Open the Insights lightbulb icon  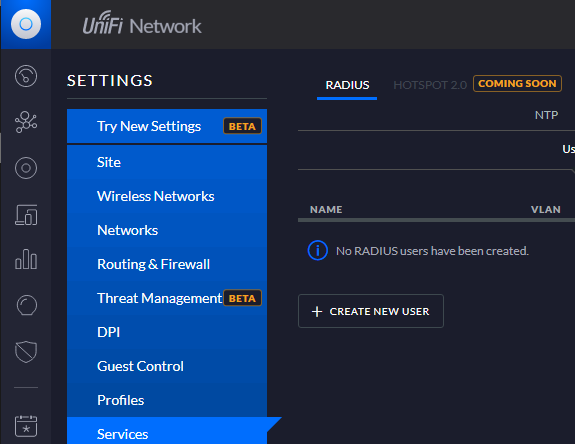(26, 305)
